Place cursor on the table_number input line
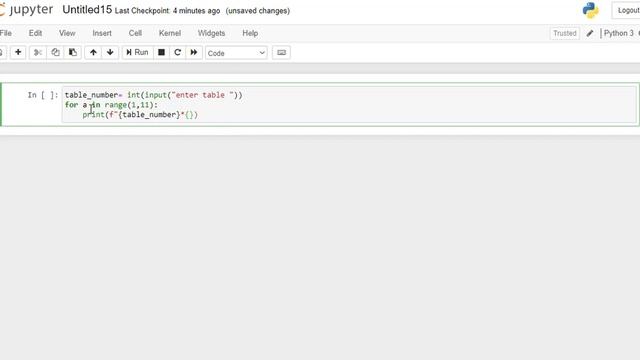This screenshot has height=360, width=640. click(x=153, y=95)
